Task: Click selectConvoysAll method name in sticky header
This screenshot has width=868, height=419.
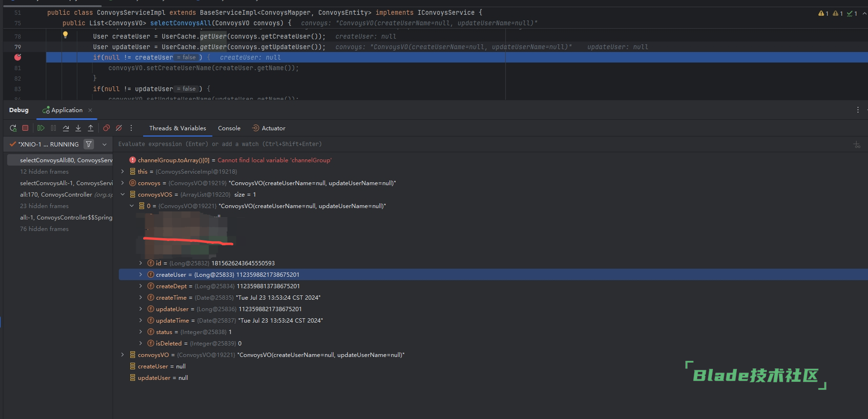Action: (x=180, y=23)
